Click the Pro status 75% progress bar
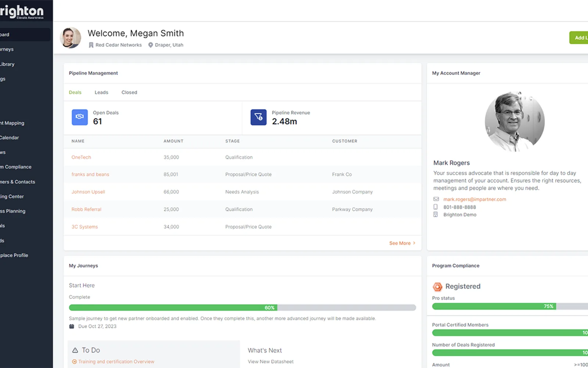Screen dimensions: 588x368 click(510, 306)
